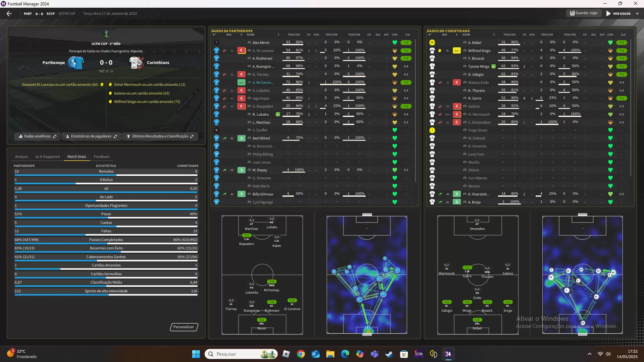Open Estatísticas de jogadores
The width and height of the screenshot is (644, 362).
pyautogui.click(x=91, y=136)
